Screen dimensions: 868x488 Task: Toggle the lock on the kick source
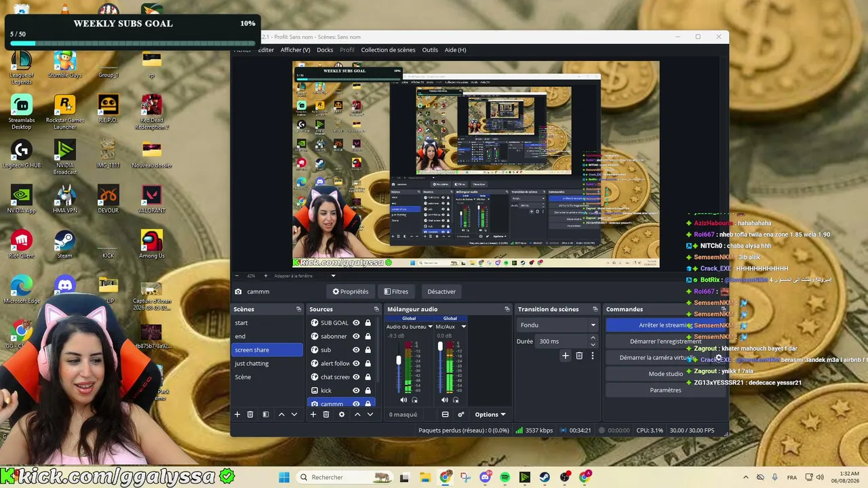point(368,390)
